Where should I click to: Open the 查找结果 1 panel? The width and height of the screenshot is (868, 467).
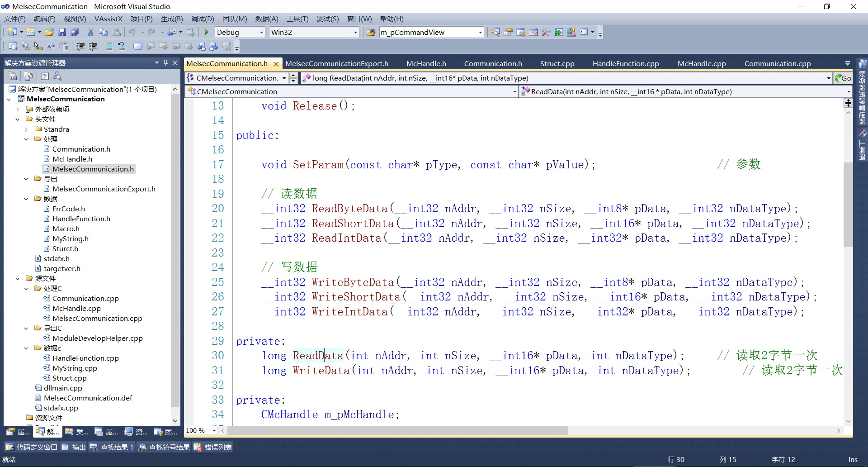pos(112,447)
